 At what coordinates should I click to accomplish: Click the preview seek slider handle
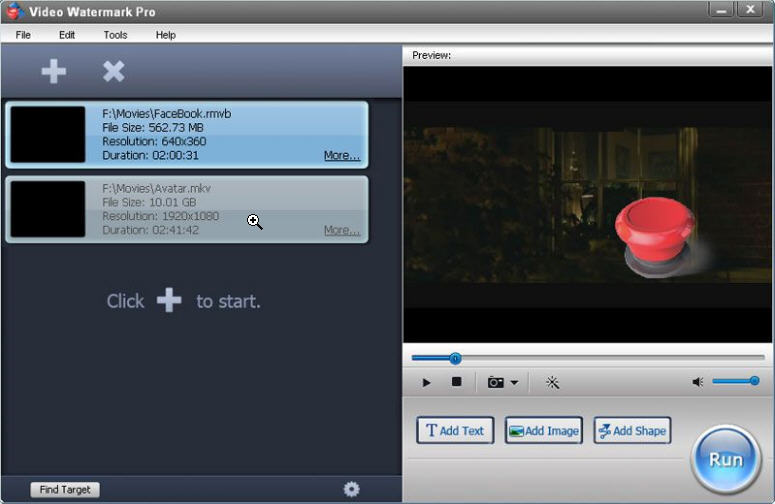coord(455,359)
